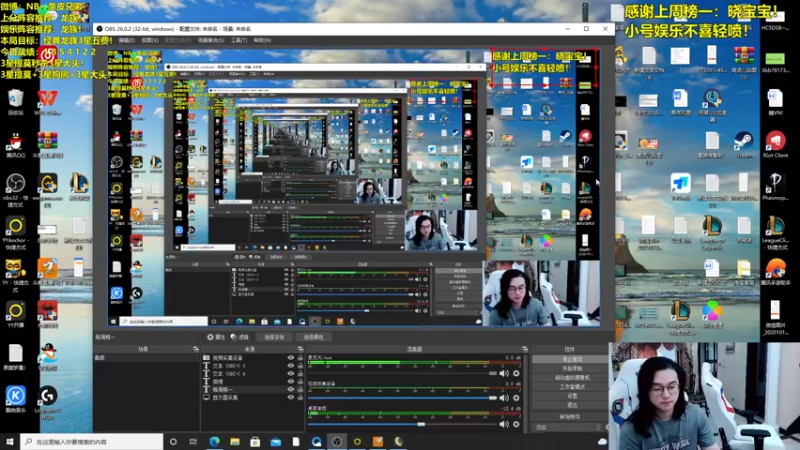Select the 腾讯手游助手 desktop icon
The height and width of the screenshot is (450, 800).
[x=775, y=272]
